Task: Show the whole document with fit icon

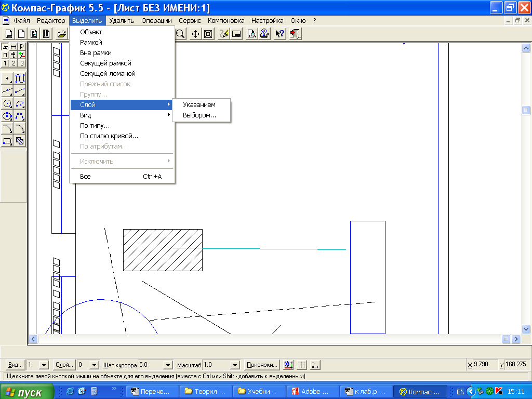Action: (208, 34)
